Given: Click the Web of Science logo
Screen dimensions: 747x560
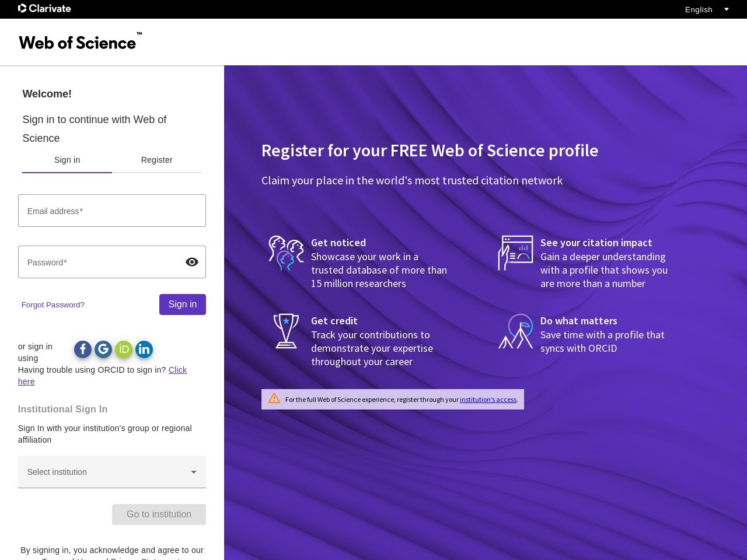Looking at the screenshot, I should pyautogui.click(x=80, y=42).
